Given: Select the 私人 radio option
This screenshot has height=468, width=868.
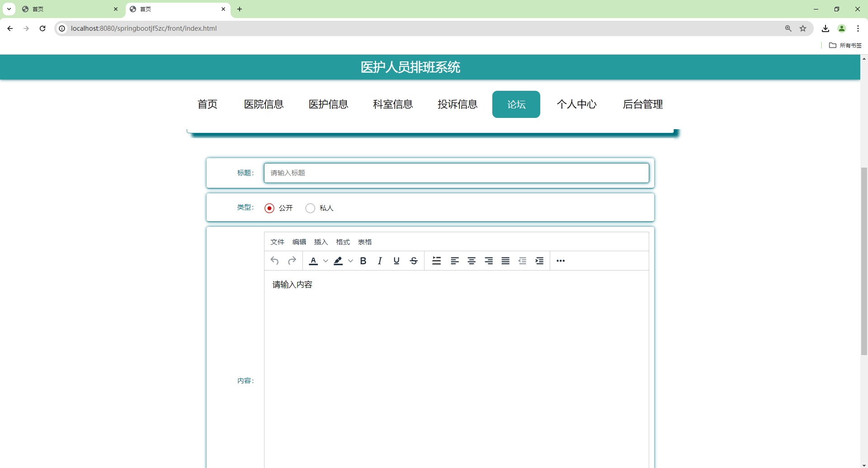Looking at the screenshot, I should pos(310,208).
